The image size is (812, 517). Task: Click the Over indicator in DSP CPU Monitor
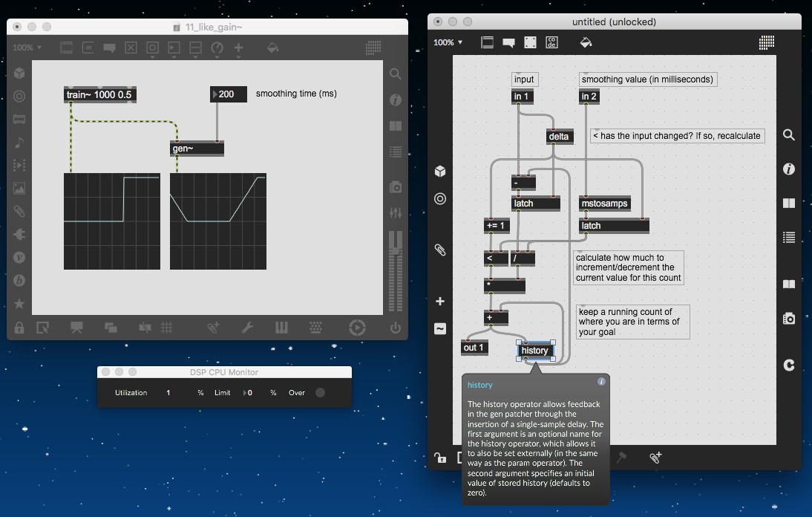pyautogui.click(x=320, y=393)
